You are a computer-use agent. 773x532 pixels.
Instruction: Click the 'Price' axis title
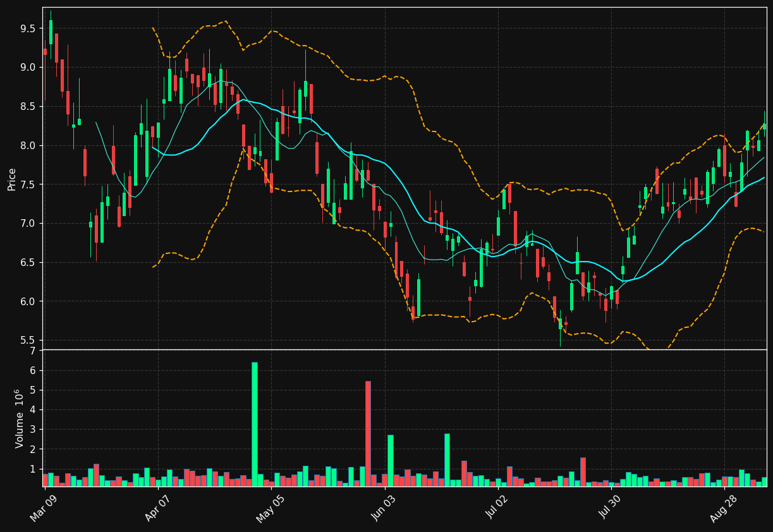coord(12,179)
